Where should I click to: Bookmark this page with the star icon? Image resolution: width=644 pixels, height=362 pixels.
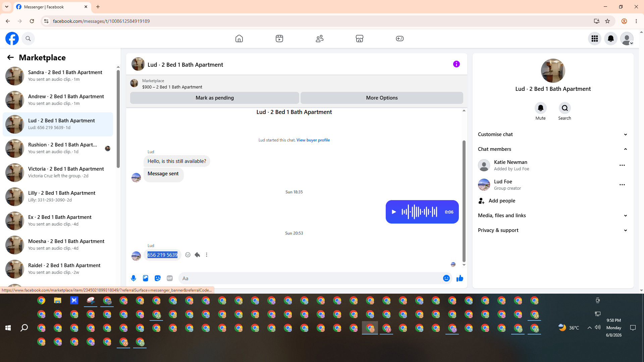pos(607,21)
